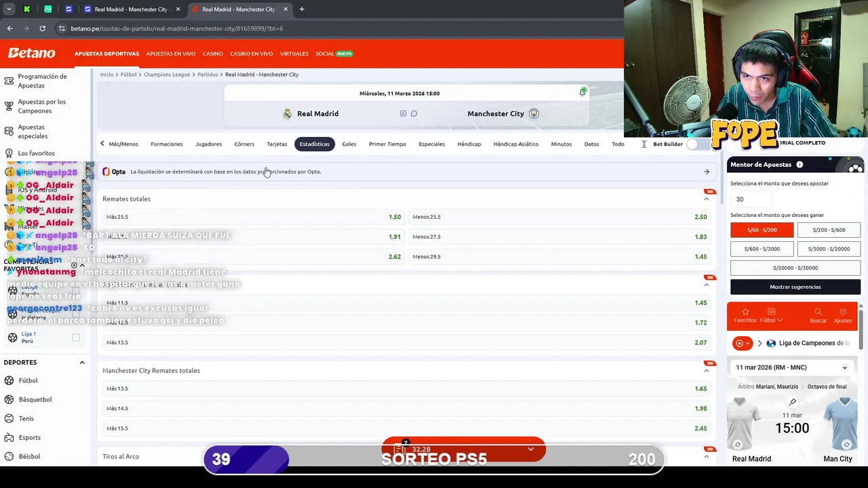Bet on Más 25.5 at 1.50
Image resolution: width=868 pixels, height=488 pixels.
click(x=253, y=217)
